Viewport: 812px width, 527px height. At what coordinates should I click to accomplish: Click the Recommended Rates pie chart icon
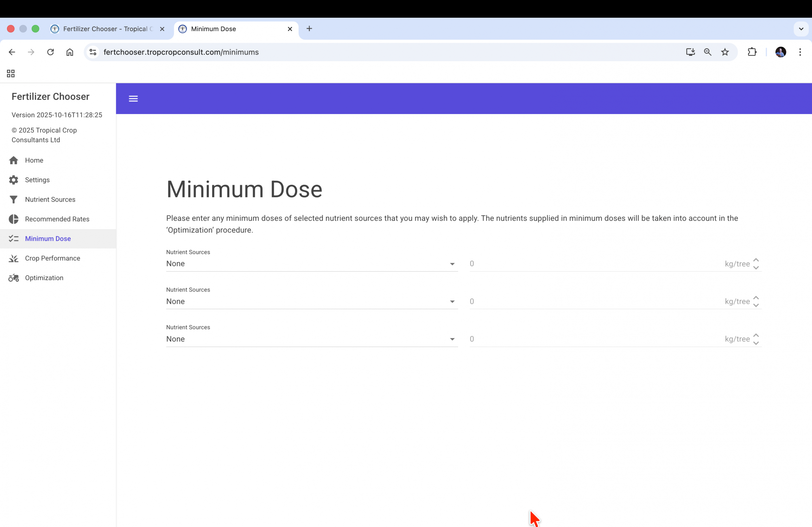[14, 219]
